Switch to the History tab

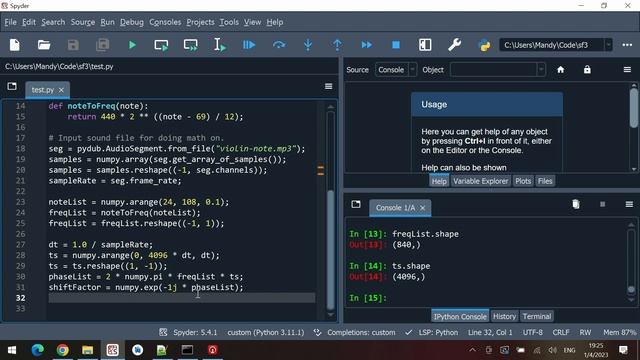(504, 316)
